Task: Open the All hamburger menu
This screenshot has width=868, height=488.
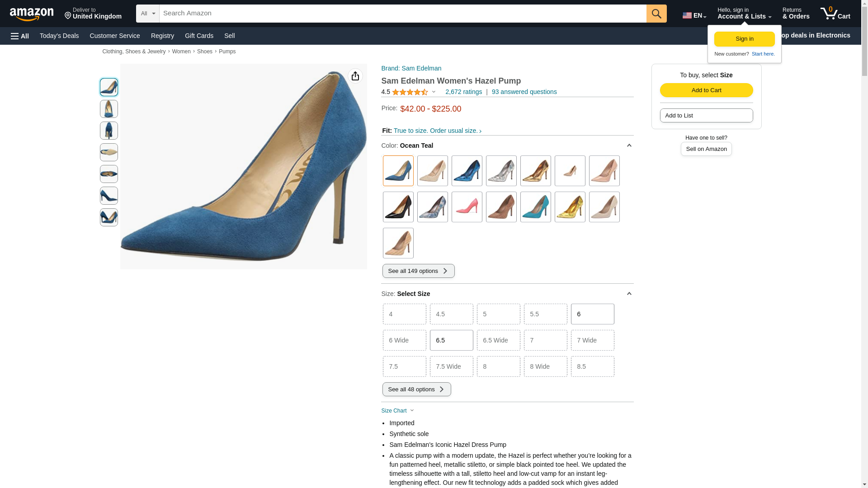Action: pos(20,36)
